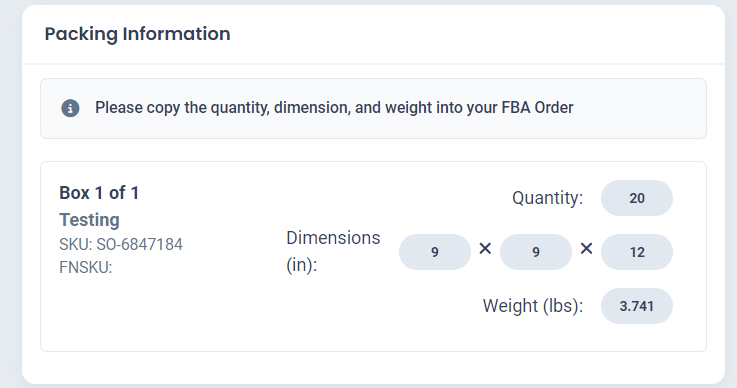Click the Weight (lbs) label

coord(533,306)
